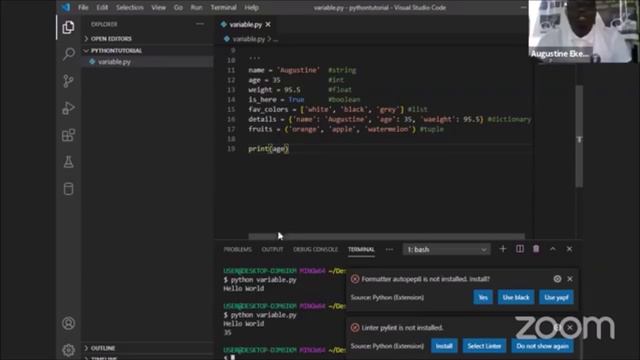Screen dimensions: 640x360
Task: Open the Accounts menu icon
Action: click(x=68, y=323)
